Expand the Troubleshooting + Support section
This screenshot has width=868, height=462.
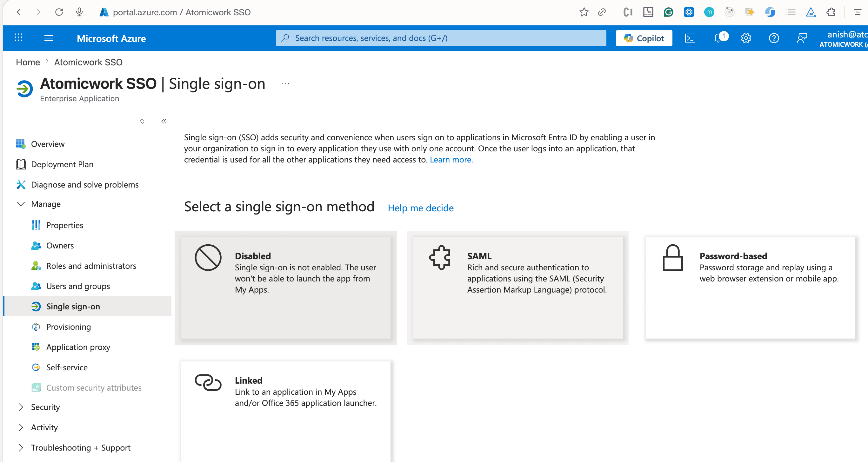point(21,447)
